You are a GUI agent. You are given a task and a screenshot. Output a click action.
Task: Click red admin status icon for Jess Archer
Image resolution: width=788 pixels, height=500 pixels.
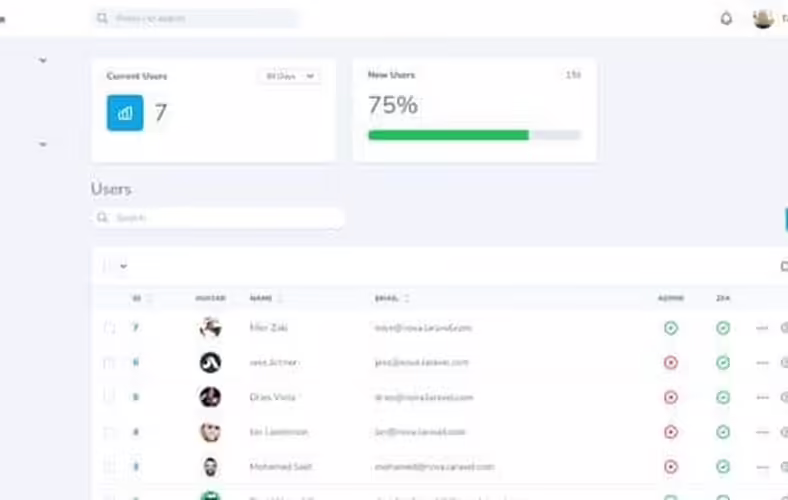pos(671,362)
